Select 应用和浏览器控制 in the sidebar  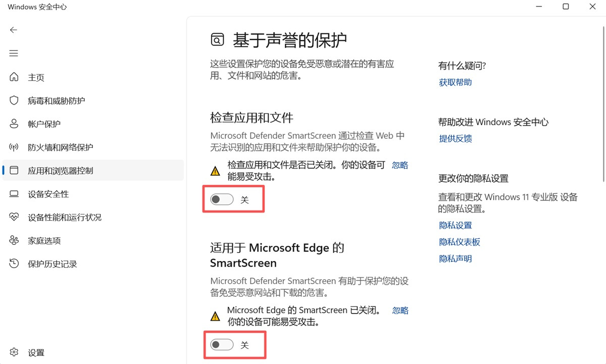point(60,171)
